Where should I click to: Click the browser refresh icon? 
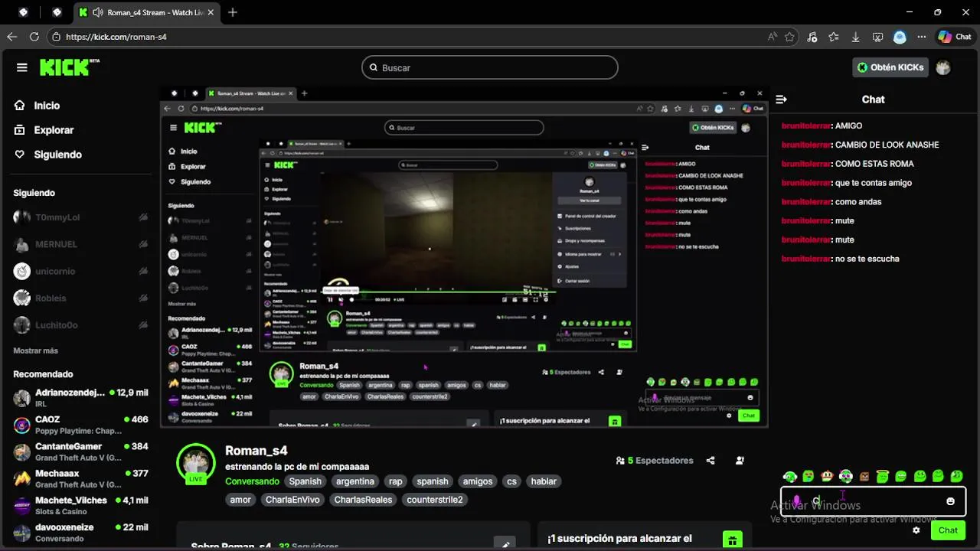[x=34, y=37]
